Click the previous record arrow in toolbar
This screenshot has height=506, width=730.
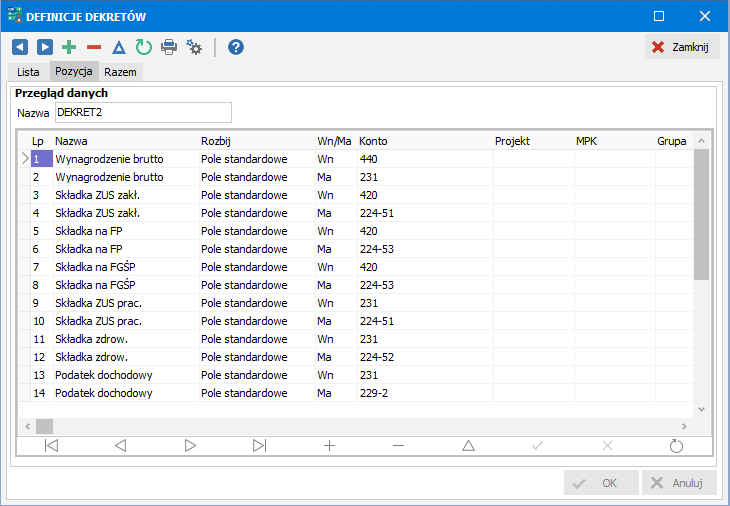pos(20,47)
